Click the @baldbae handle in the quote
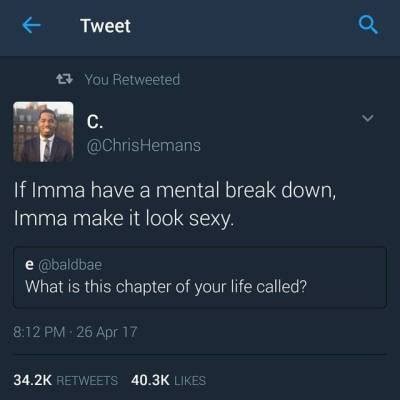Image resolution: width=400 pixels, height=400 pixels. (x=70, y=265)
